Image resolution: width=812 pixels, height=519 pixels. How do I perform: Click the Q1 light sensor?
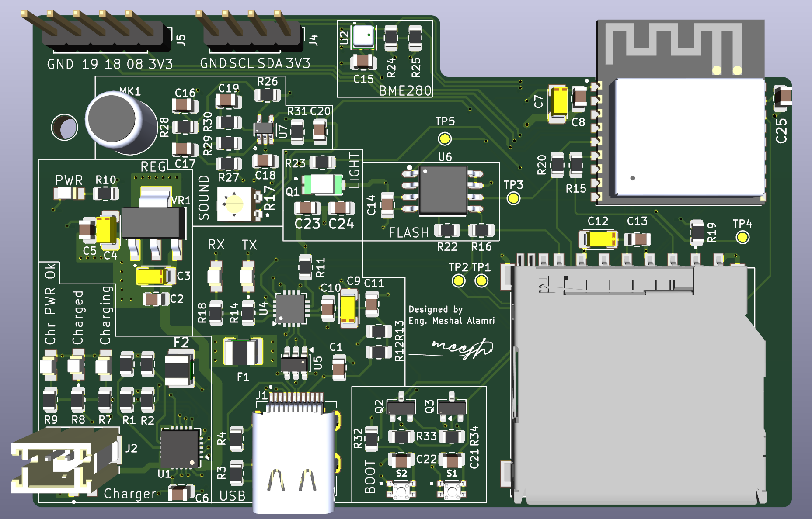pos(323,184)
